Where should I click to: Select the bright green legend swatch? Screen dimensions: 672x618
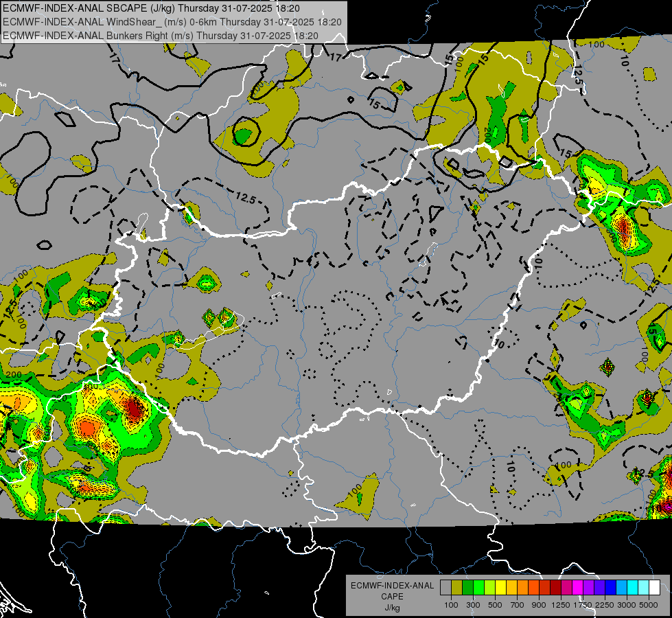coord(478,588)
